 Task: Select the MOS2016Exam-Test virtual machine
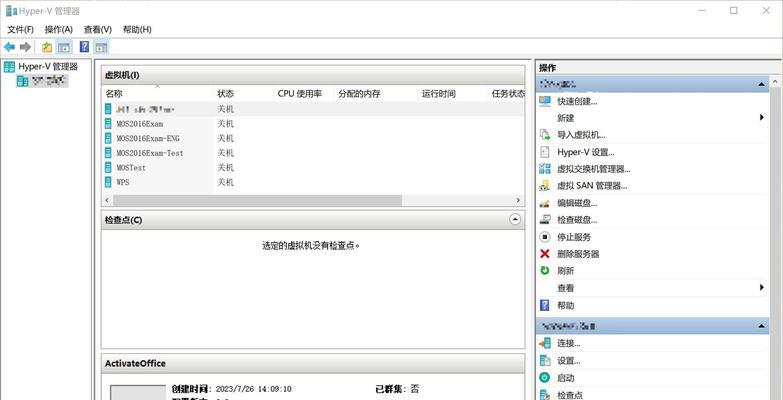tap(313, 153)
